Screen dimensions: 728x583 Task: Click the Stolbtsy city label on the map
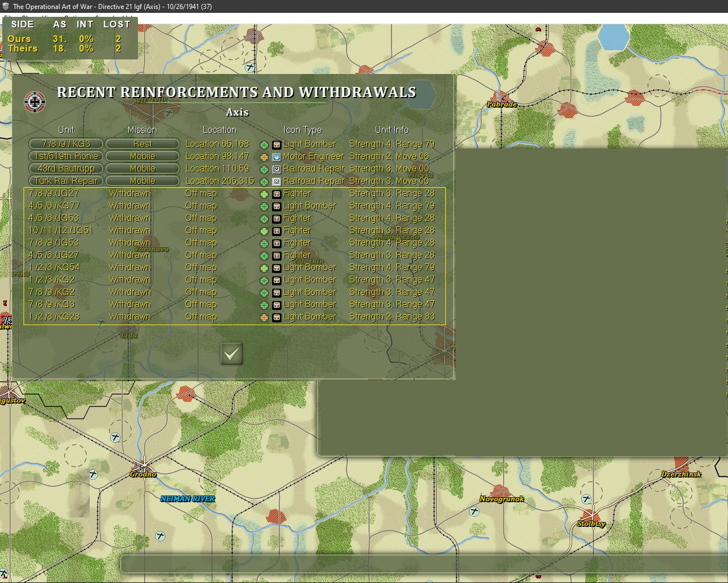pyautogui.click(x=592, y=524)
